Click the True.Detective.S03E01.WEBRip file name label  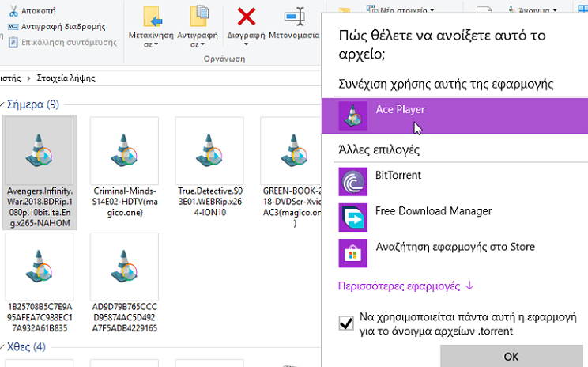click(x=209, y=202)
